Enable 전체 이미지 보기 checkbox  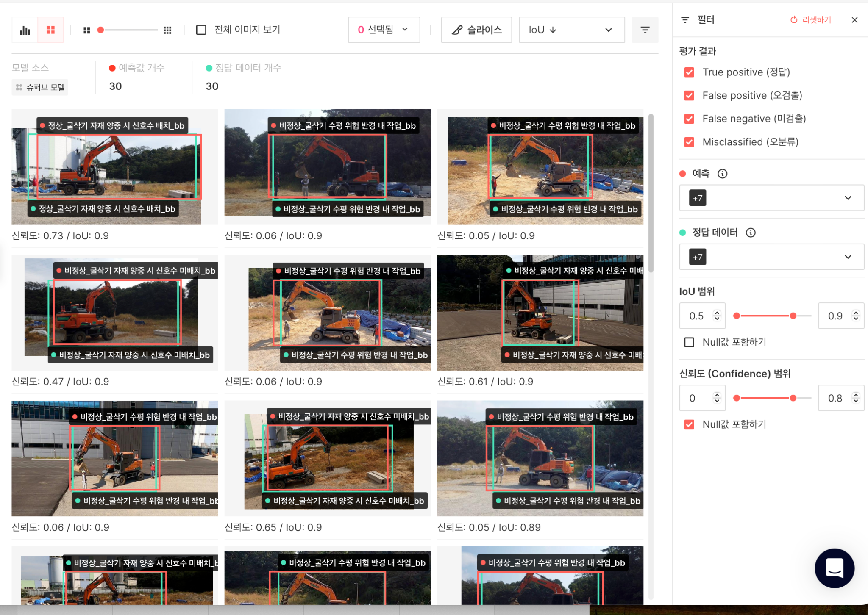pos(201,30)
